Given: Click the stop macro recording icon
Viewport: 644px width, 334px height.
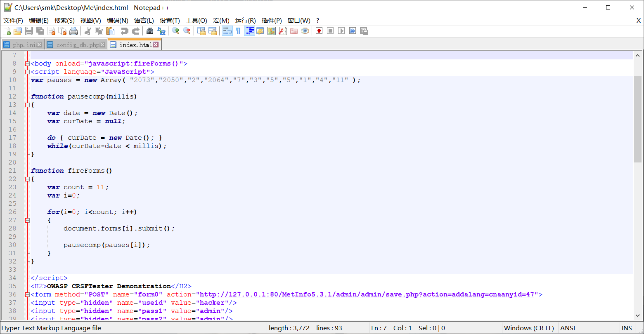Looking at the screenshot, I should click(330, 31).
